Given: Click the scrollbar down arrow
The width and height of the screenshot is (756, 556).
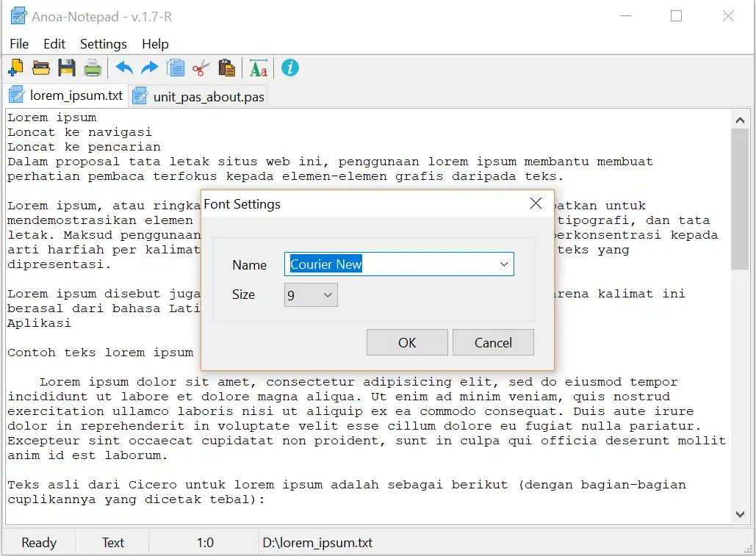Looking at the screenshot, I should tap(740, 514).
